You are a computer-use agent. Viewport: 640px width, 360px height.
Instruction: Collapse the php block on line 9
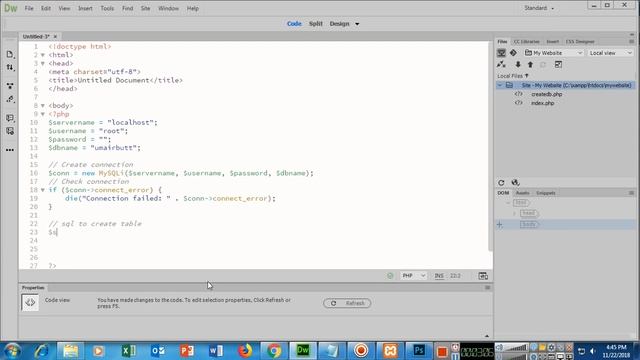coord(43,114)
